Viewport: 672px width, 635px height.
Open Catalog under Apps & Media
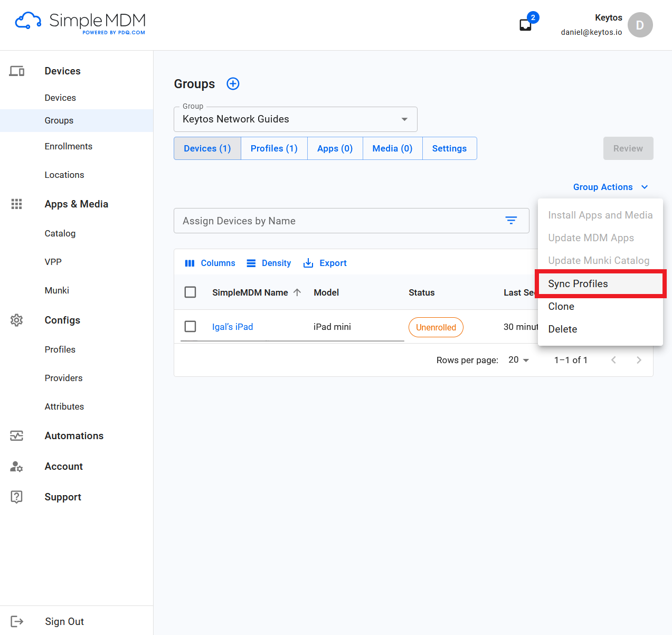60,233
